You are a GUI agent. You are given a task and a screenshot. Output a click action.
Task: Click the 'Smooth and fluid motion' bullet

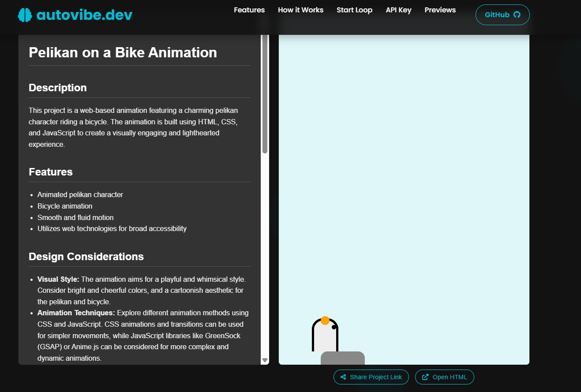[75, 217]
